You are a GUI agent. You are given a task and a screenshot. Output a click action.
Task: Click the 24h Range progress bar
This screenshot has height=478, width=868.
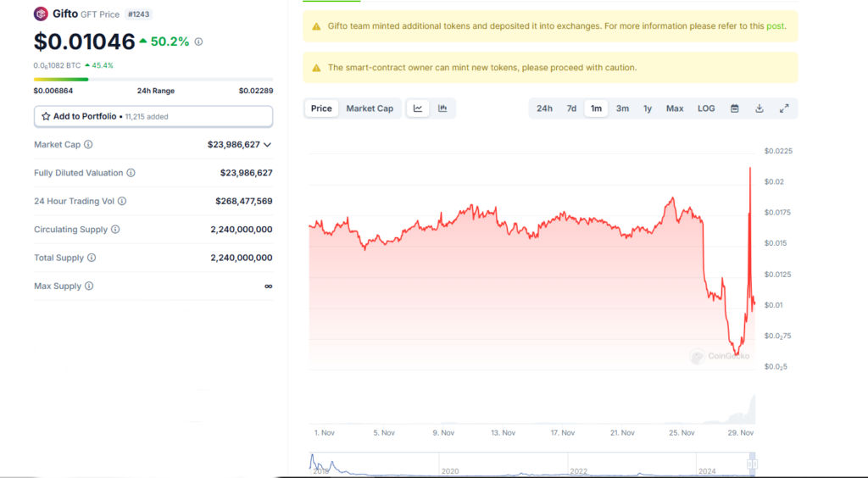(153, 80)
